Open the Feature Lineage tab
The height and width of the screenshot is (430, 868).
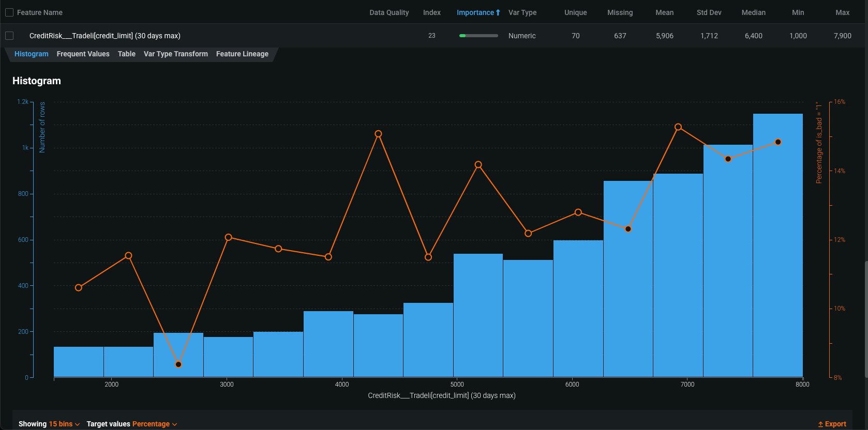(242, 54)
